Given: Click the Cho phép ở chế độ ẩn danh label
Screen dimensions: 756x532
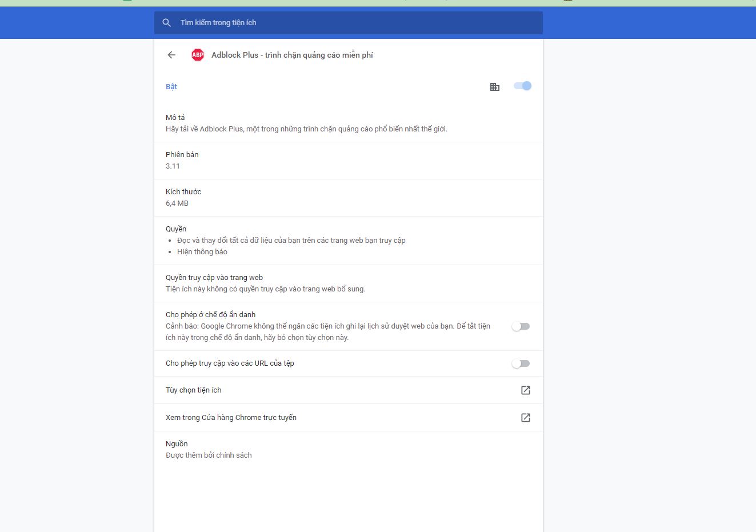Looking at the screenshot, I should [210, 315].
